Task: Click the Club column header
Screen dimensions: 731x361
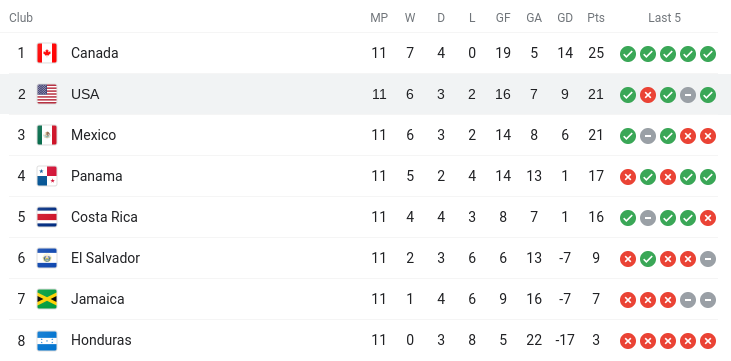Action: (21, 18)
